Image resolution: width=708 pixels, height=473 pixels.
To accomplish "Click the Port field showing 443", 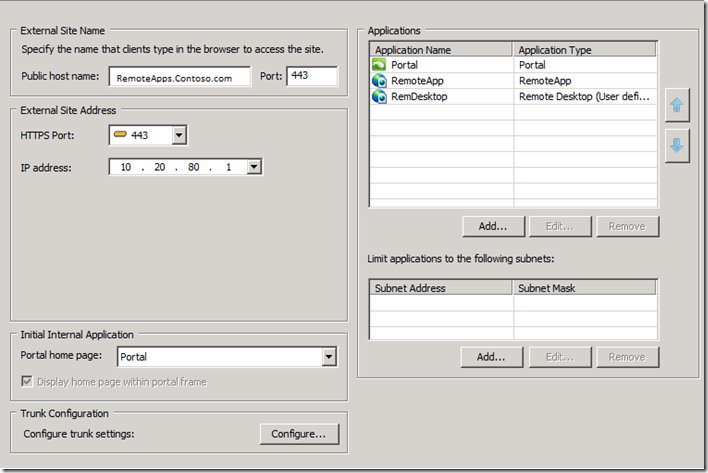I will coord(312,76).
